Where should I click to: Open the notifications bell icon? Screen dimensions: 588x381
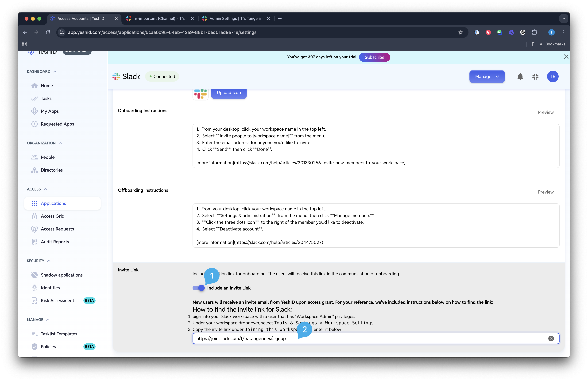[520, 77]
